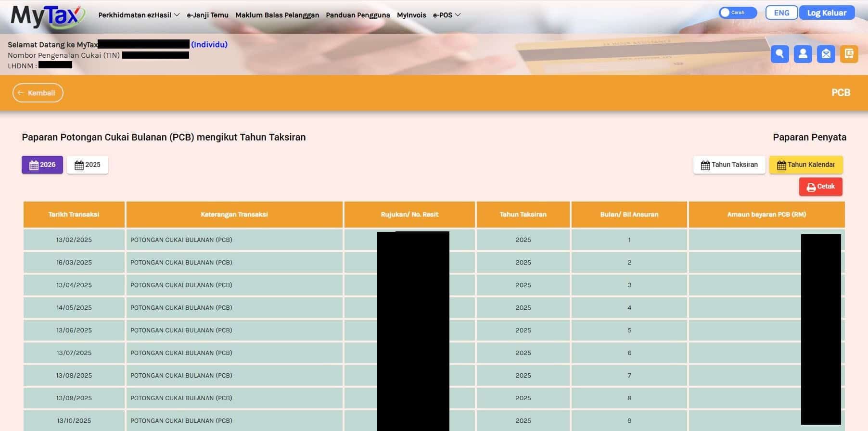
Task: Open Maklum Balas Pelanggan menu
Action: coord(277,15)
